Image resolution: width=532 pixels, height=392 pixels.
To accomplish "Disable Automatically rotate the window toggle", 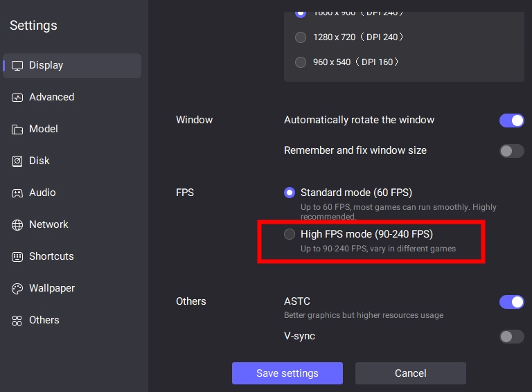I will coord(511,121).
